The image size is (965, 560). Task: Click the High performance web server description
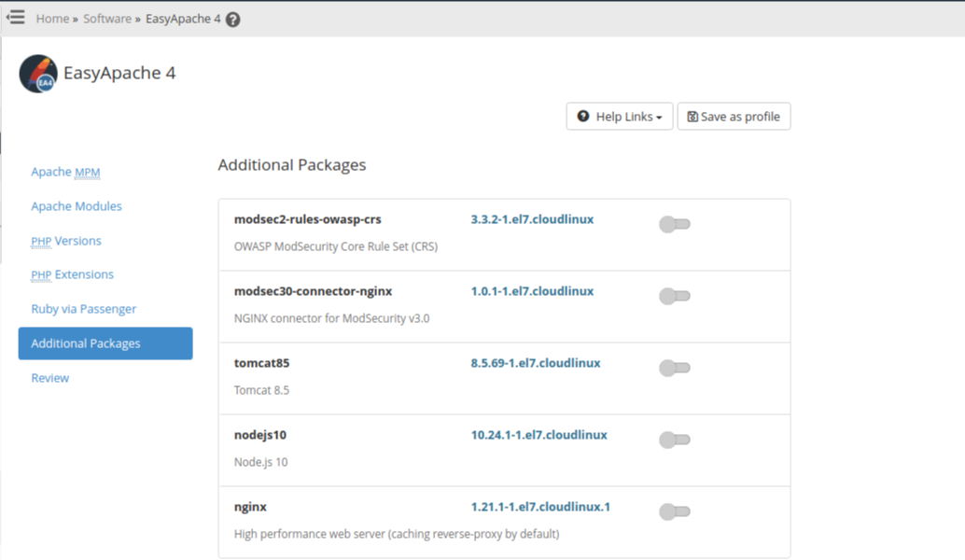397,534
